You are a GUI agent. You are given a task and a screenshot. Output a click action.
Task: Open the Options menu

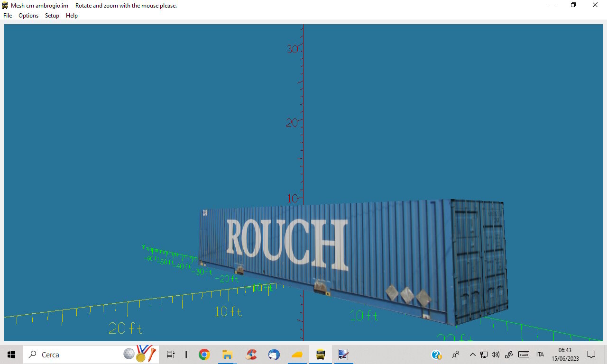[x=28, y=16]
